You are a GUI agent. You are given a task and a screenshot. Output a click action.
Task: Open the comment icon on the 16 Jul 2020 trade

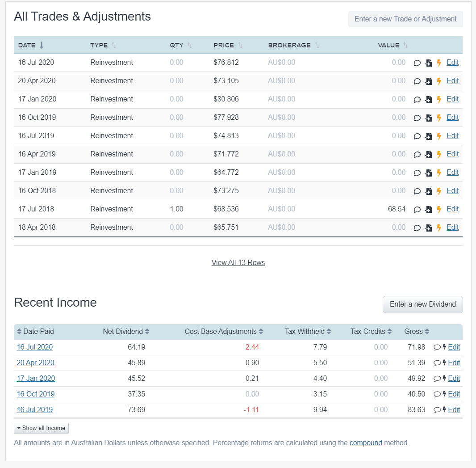[418, 63]
